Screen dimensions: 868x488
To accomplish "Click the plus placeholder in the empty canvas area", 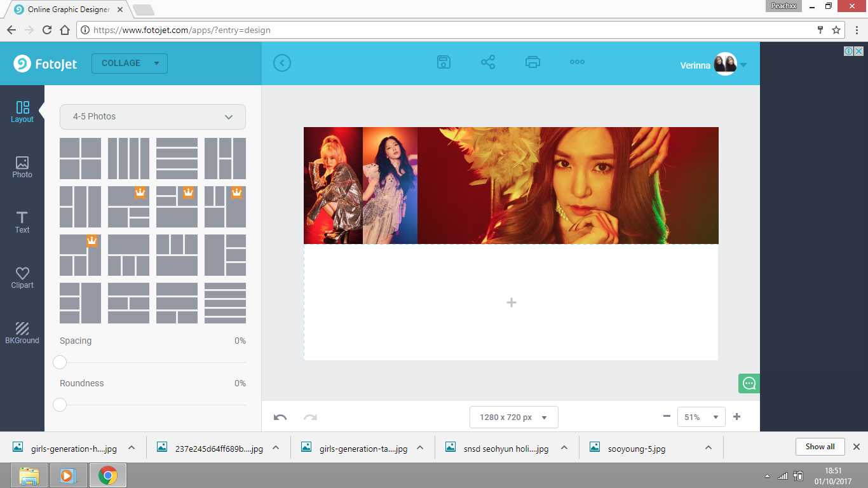I will coord(511,302).
